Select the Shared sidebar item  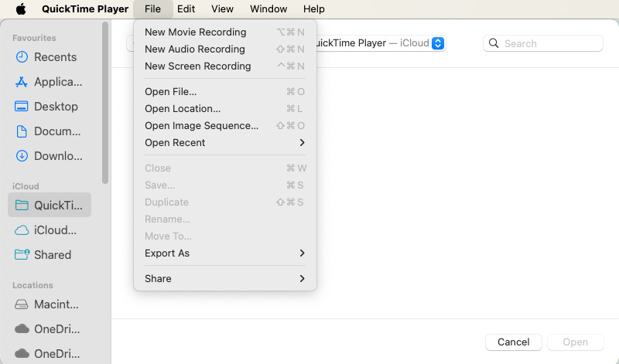point(50,255)
